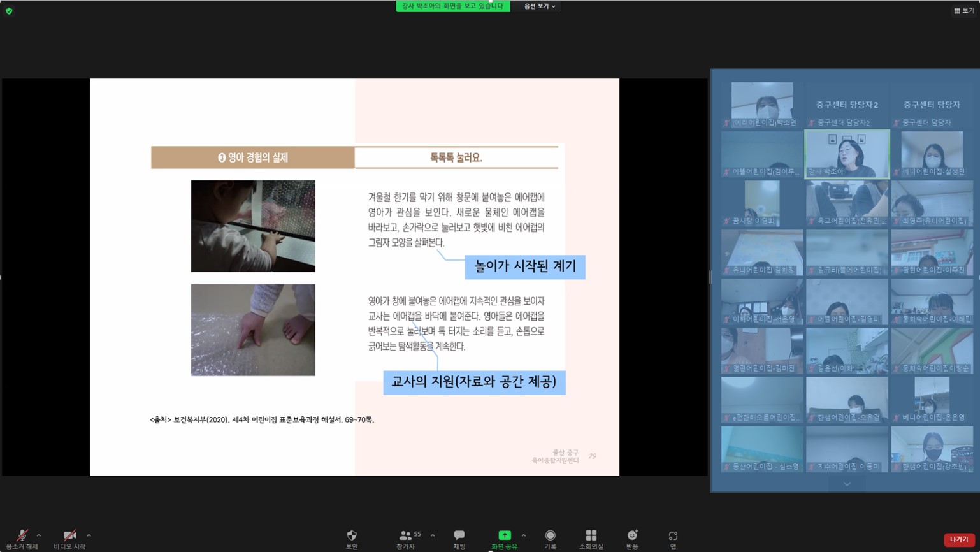The height and width of the screenshot is (552, 980).
Task: Open the 반응 reactions menu
Action: [632, 538]
